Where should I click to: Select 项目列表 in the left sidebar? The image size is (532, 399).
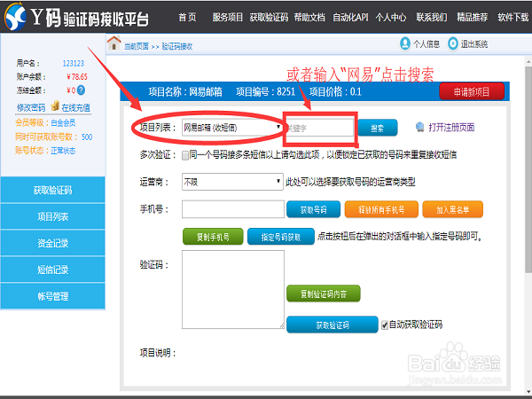coord(53,216)
